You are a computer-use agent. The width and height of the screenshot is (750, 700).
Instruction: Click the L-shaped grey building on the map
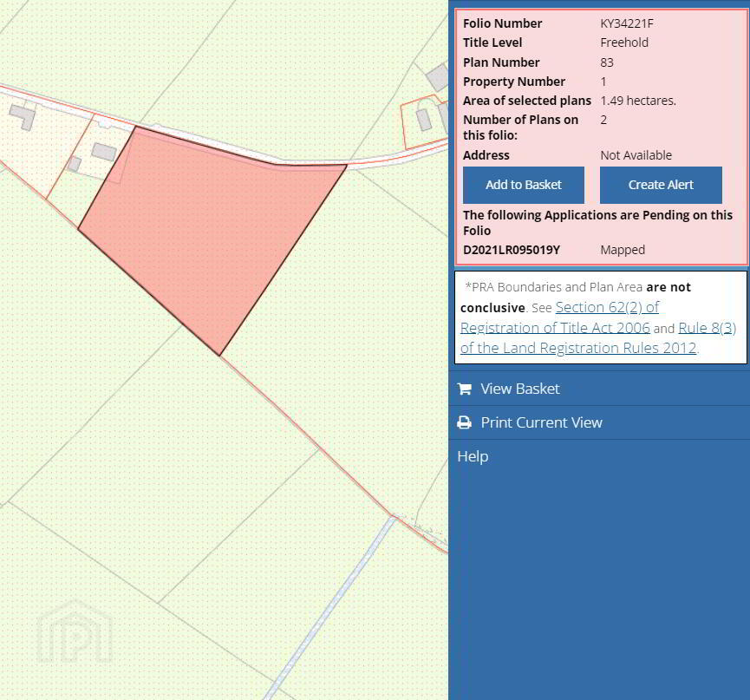pos(23,116)
